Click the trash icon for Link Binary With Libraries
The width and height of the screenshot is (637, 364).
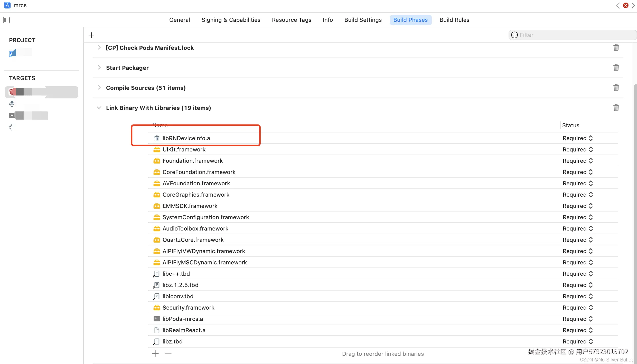pos(616,108)
